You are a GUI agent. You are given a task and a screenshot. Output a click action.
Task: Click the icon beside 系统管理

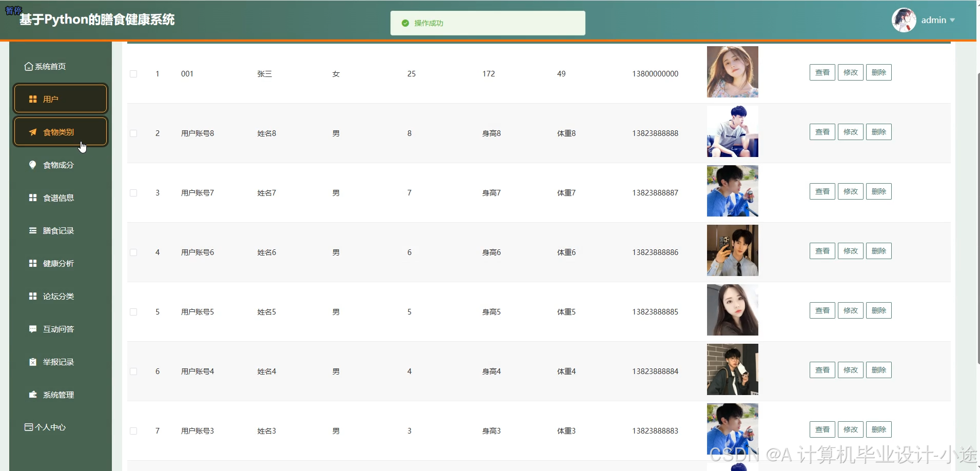[x=33, y=395]
